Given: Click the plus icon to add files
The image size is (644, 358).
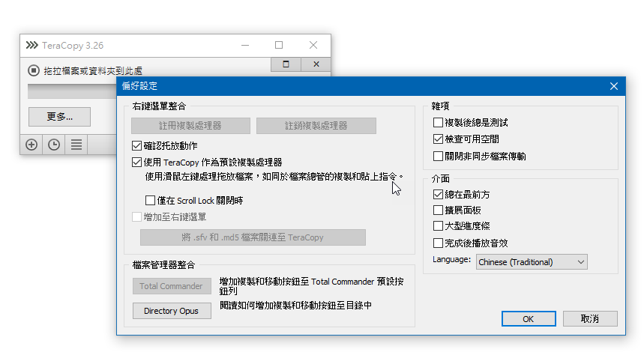Looking at the screenshot, I should 31,145.
